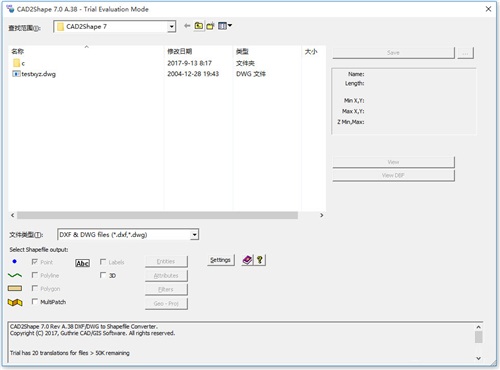
Task: Click the Polygon rectangle symbol icon
Action: 15,288
